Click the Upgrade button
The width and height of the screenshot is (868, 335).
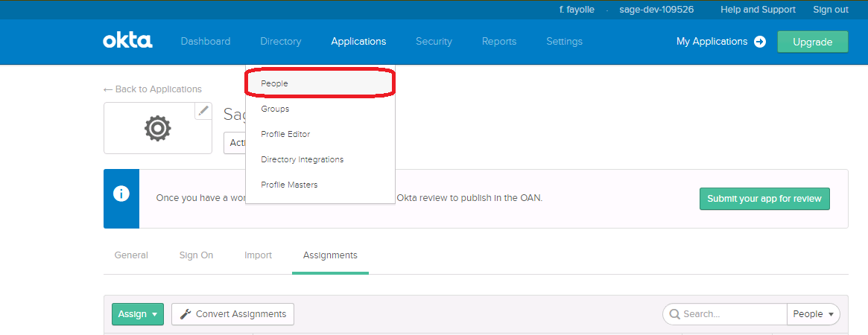813,42
